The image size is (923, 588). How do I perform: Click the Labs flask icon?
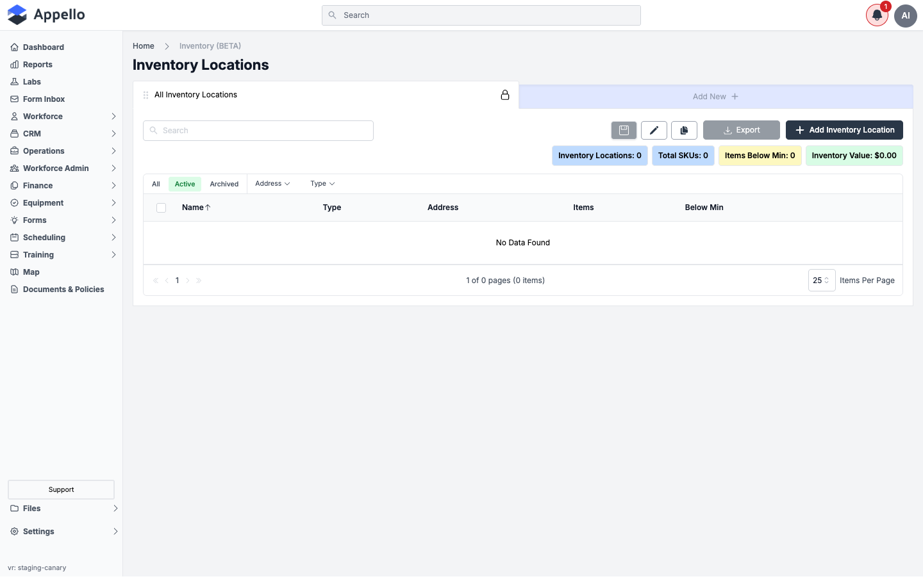(14, 82)
